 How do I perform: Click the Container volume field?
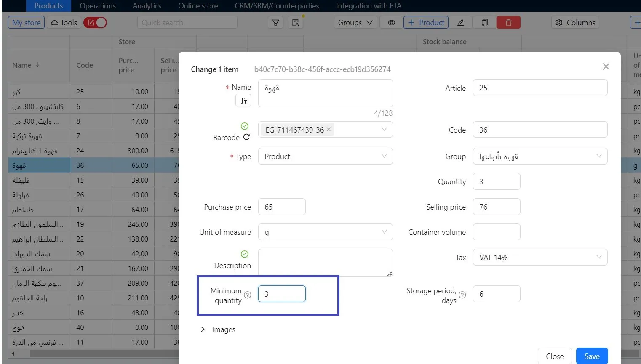[x=497, y=232]
